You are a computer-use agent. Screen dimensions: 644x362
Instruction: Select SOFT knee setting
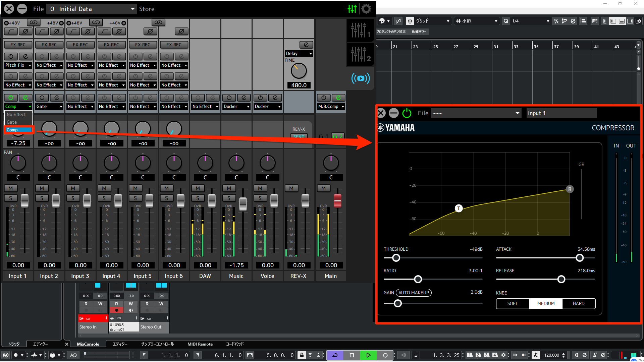pyautogui.click(x=513, y=303)
